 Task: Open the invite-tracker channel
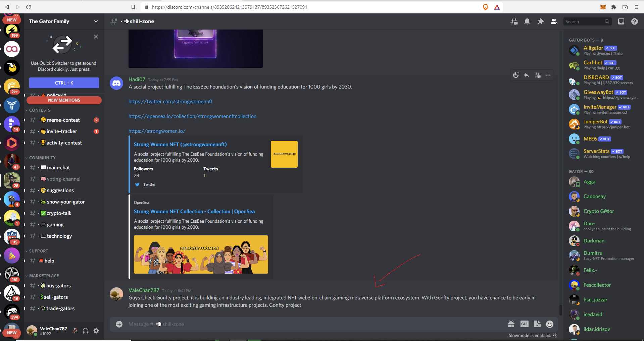(64, 131)
